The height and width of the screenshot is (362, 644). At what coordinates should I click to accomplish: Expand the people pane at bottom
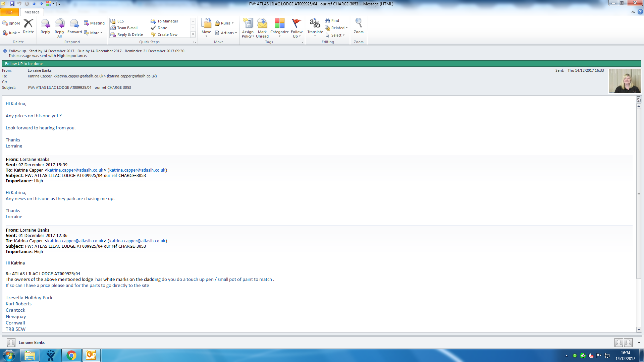(639, 343)
